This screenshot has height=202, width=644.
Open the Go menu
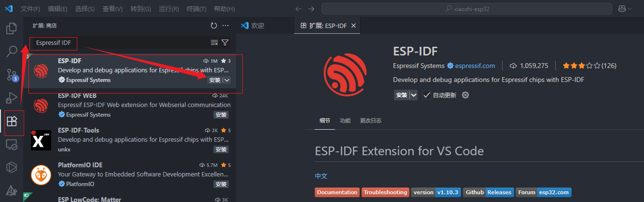pyautogui.click(x=140, y=9)
